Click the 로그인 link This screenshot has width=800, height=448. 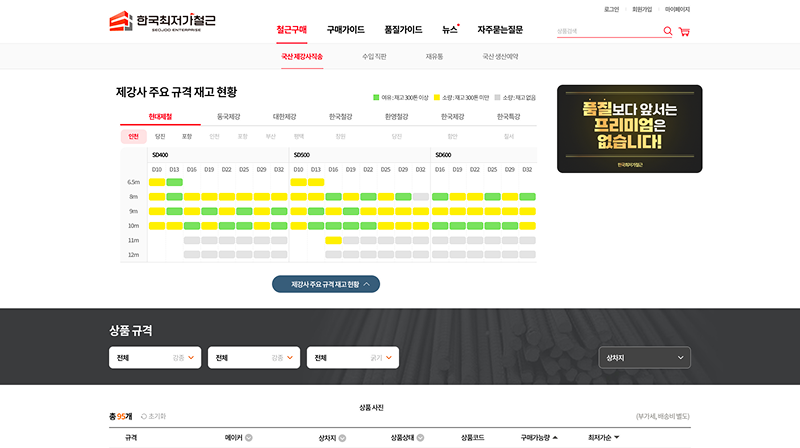click(x=612, y=9)
